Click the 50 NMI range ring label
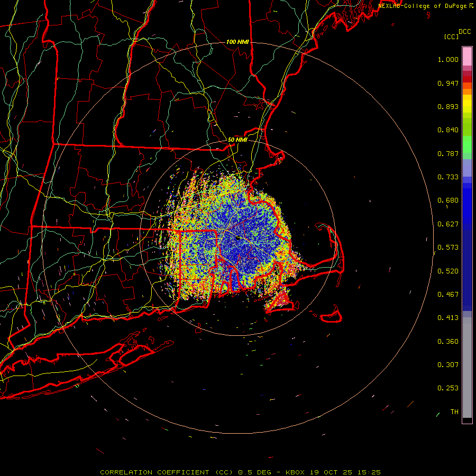The height and width of the screenshot is (476, 476). click(x=237, y=140)
